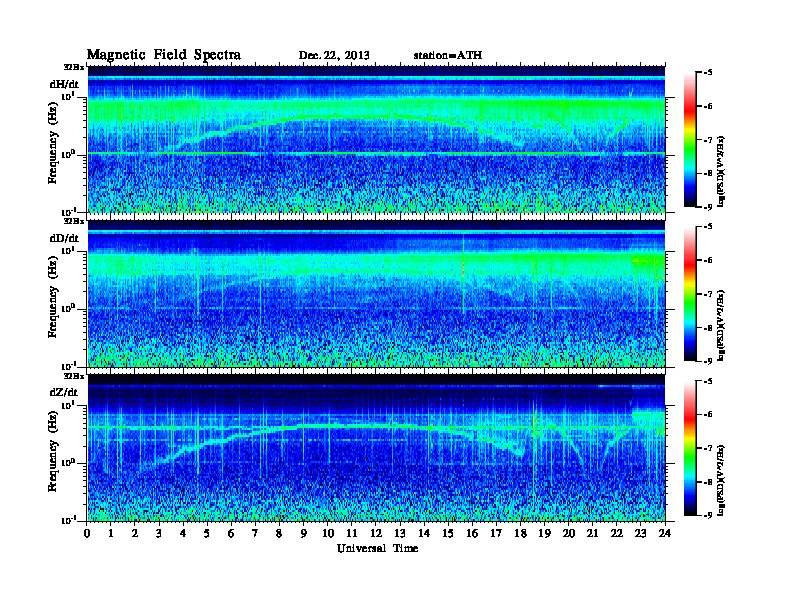Click the '32 Hz' label atop the dZ/dt panel

pos(74,376)
